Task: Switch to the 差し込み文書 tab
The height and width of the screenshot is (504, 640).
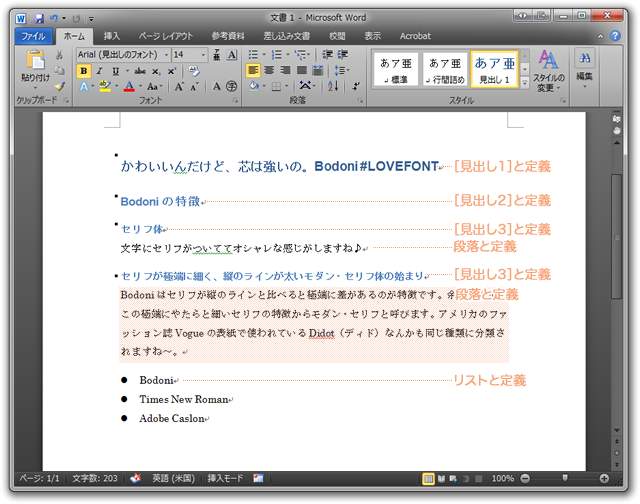Action: [287, 36]
